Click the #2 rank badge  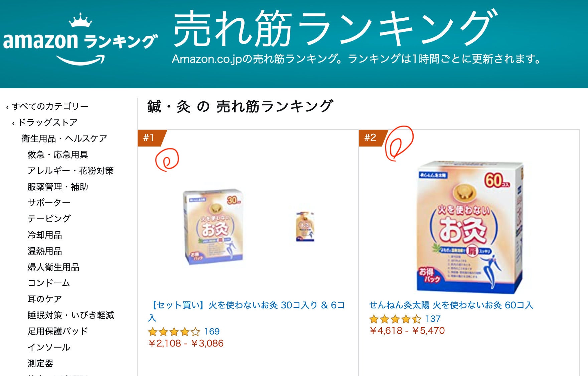point(373,138)
